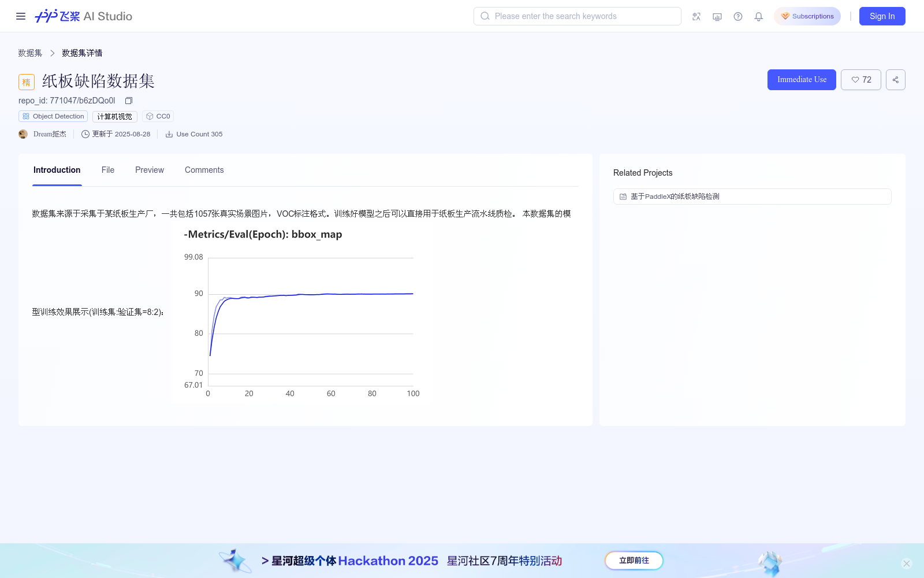Click the 计算机视觉 tag
The width and height of the screenshot is (924, 578).
click(115, 116)
